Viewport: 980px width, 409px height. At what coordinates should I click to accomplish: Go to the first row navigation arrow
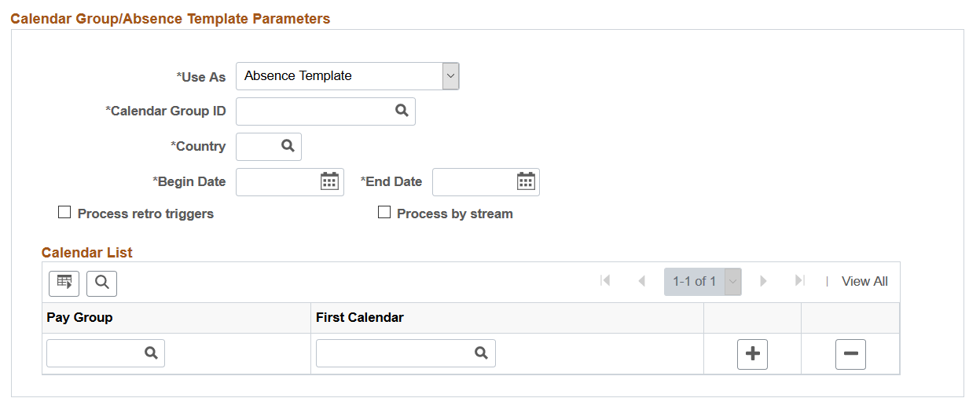pyautogui.click(x=605, y=281)
